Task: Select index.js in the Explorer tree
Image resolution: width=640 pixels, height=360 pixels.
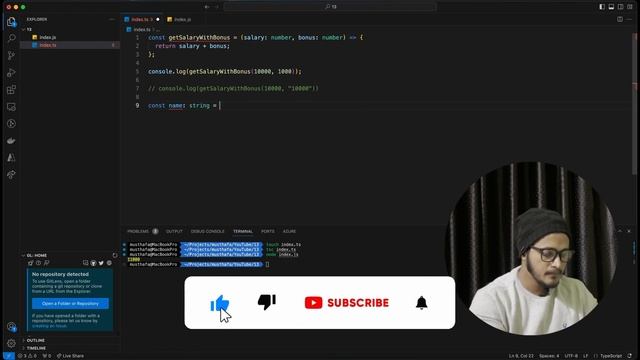Action: click(69, 37)
